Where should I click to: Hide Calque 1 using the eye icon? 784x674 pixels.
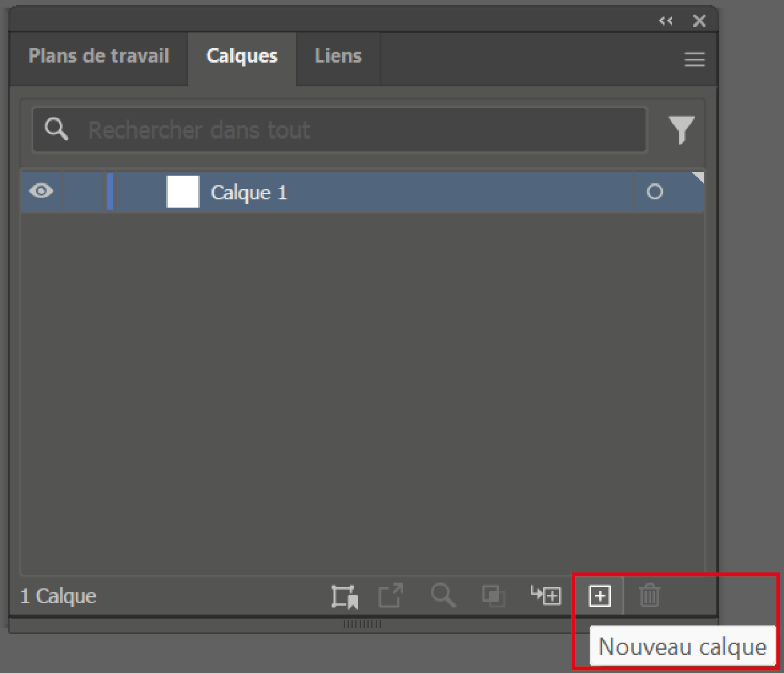(x=42, y=191)
